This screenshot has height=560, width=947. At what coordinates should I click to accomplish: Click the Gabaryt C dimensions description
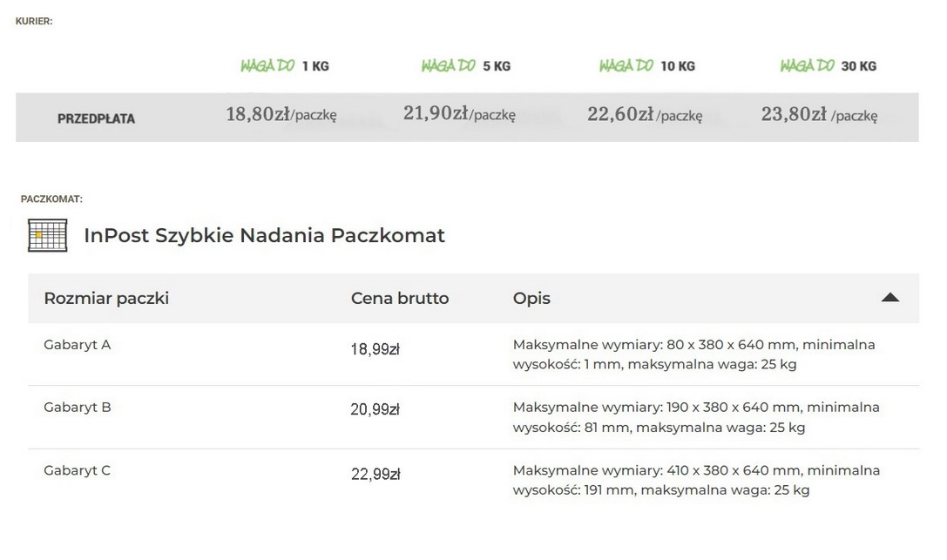click(696, 480)
